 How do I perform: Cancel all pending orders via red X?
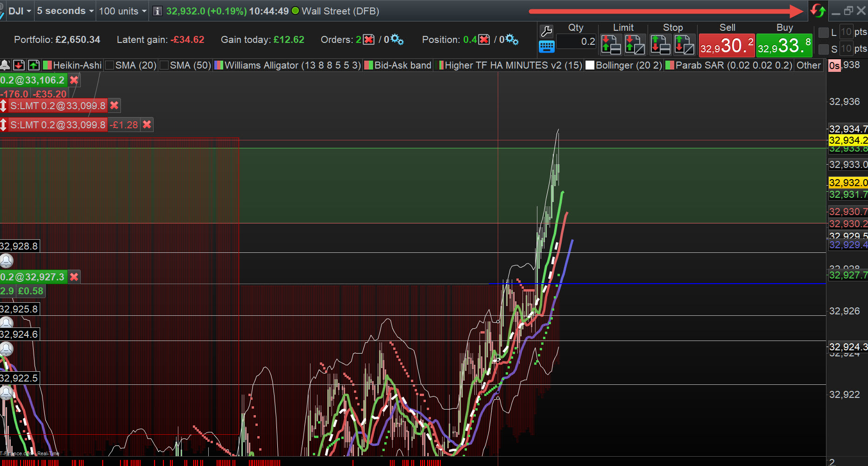point(369,40)
